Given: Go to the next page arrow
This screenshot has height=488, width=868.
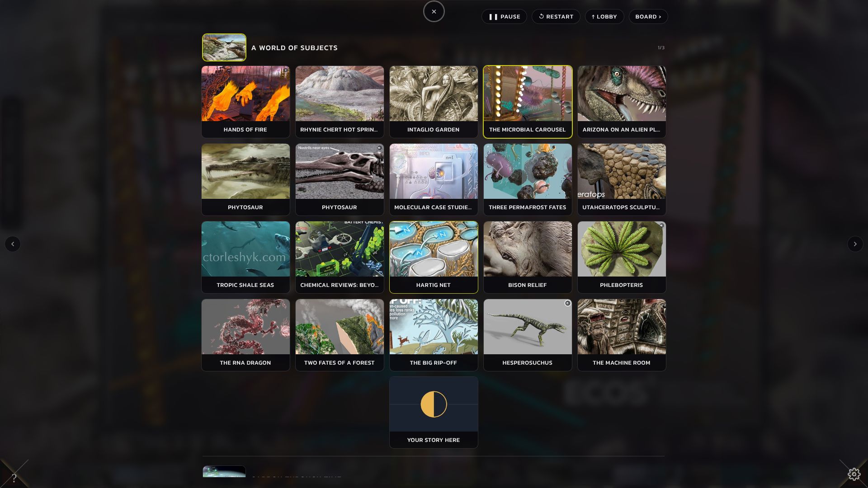Looking at the screenshot, I should click(855, 244).
